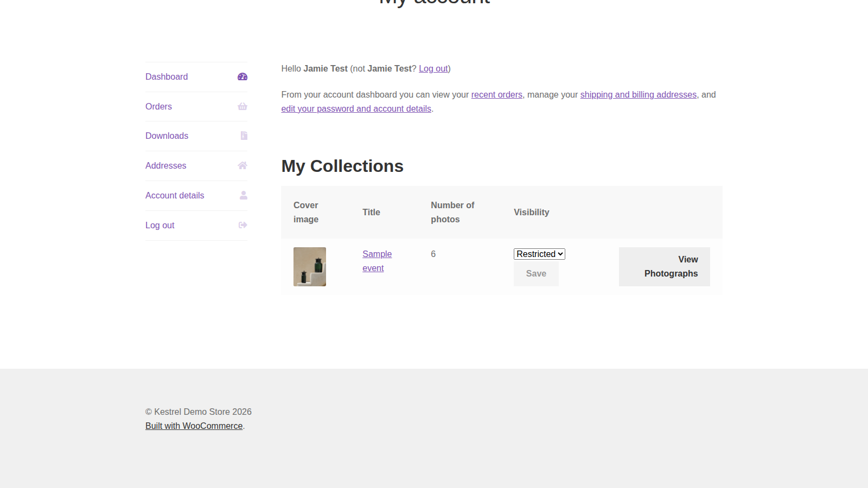Image resolution: width=868 pixels, height=488 pixels.
Task: Visit the Built with WooCommerce link
Action: pyautogui.click(x=194, y=426)
